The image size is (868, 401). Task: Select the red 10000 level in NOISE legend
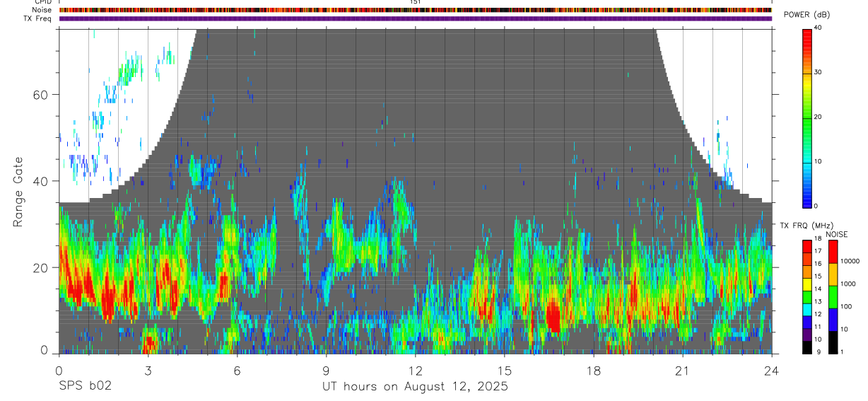coord(833,252)
